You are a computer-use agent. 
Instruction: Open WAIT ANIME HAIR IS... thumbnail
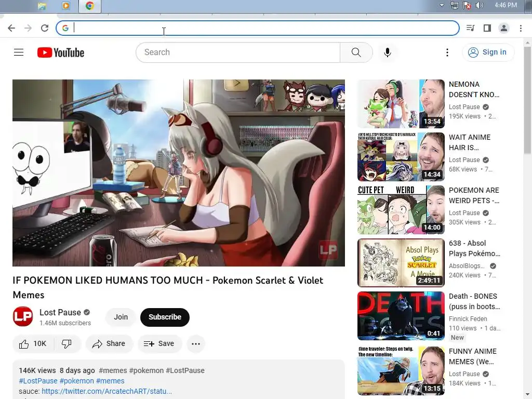(x=401, y=157)
